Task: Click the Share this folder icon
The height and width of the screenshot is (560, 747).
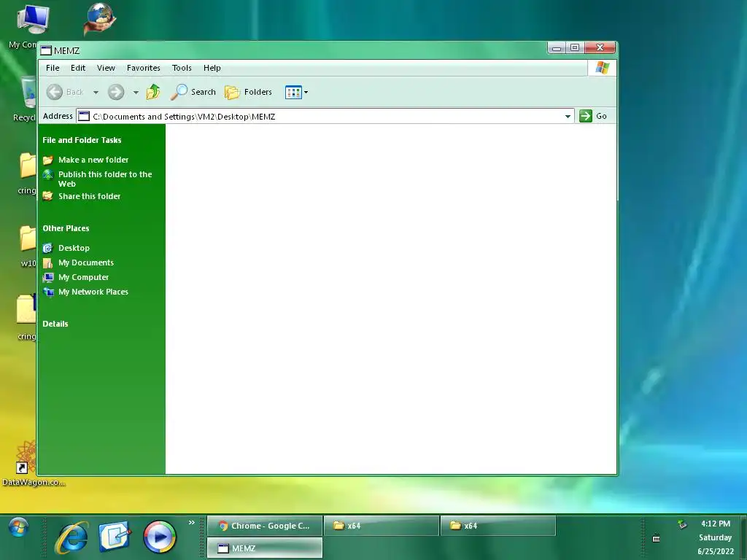Action: (47, 195)
